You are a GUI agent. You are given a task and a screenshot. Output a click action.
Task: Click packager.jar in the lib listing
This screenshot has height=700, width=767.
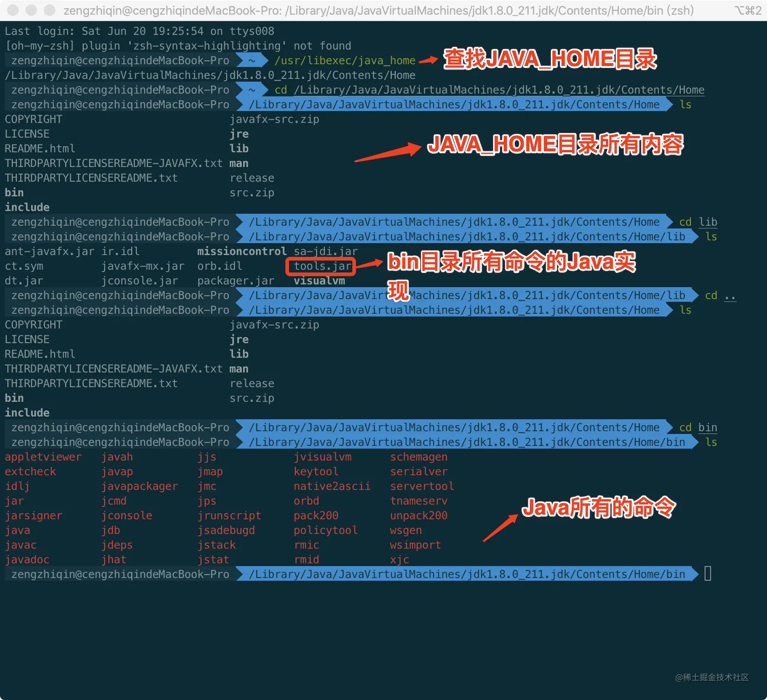tap(236, 281)
